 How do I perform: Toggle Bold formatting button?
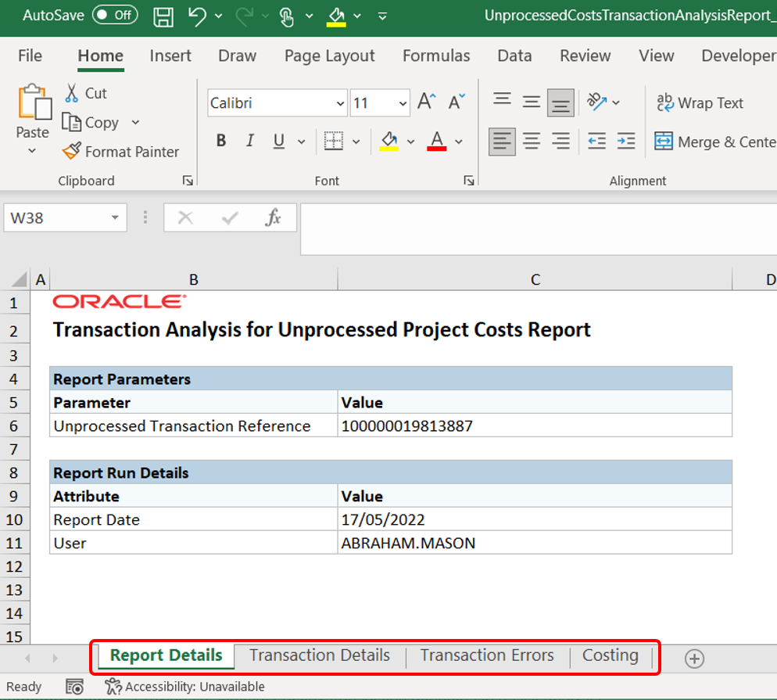tap(221, 142)
